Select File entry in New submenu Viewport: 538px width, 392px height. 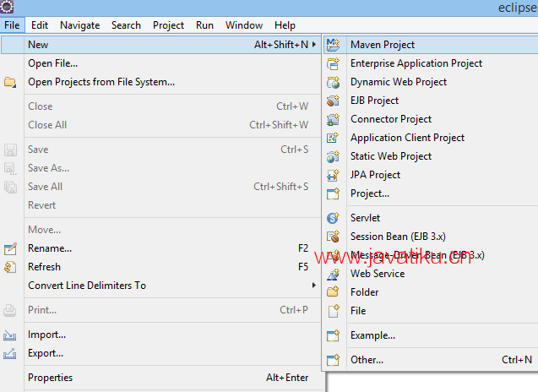(x=431, y=311)
